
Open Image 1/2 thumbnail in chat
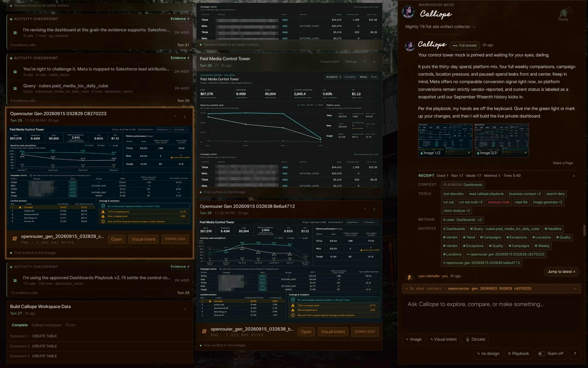[445, 140]
